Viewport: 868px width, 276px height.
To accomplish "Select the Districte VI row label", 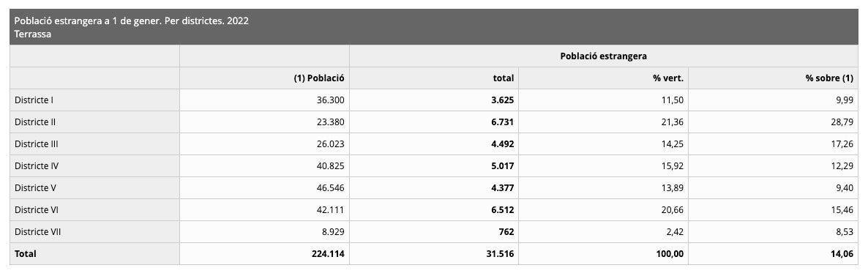I will (37, 210).
